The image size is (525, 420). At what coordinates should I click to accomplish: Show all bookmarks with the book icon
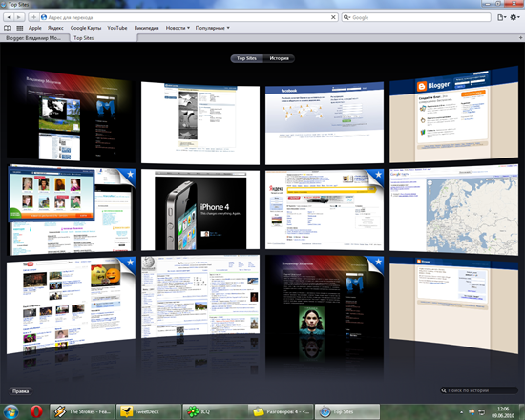point(8,28)
